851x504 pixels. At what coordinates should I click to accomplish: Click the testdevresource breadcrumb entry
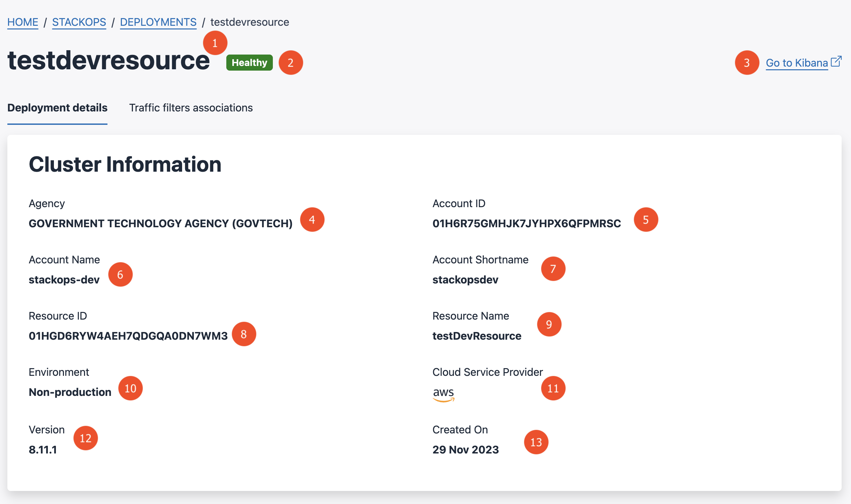pyautogui.click(x=250, y=22)
